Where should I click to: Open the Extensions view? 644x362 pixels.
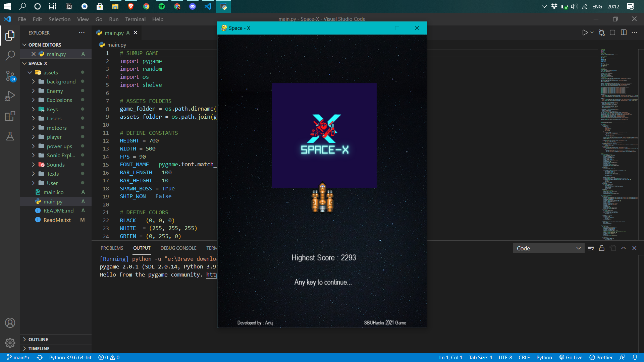click(10, 116)
